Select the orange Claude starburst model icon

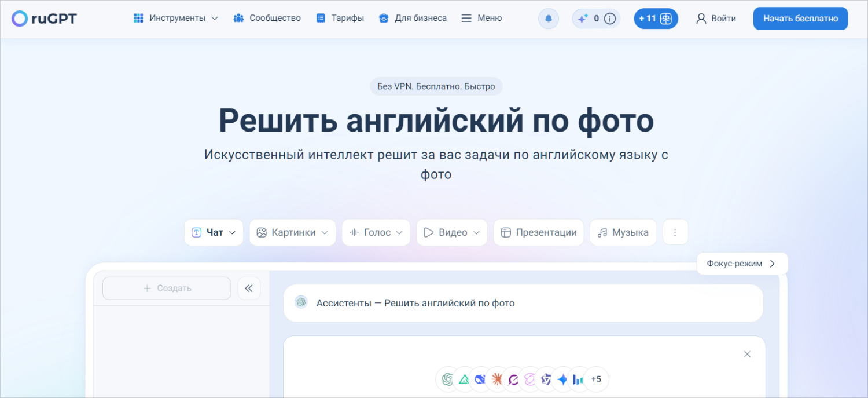[x=496, y=379]
